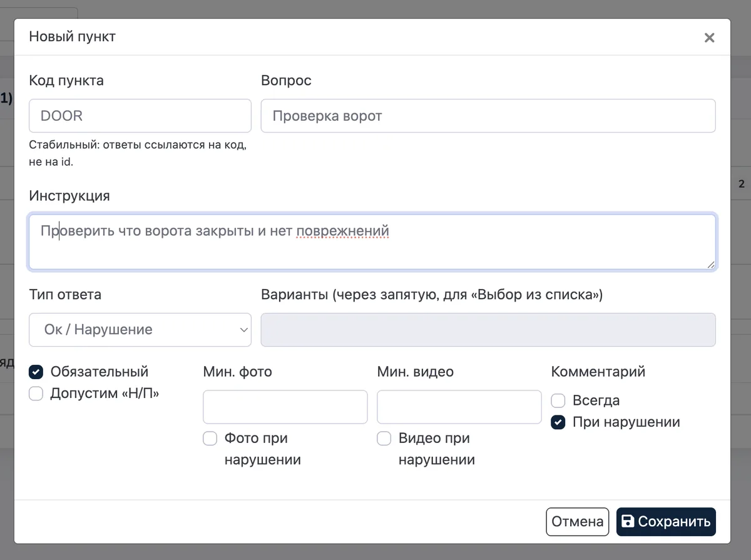
Task: Click the Тип ответа label
Action: pyautogui.click(x=65, y=295)
